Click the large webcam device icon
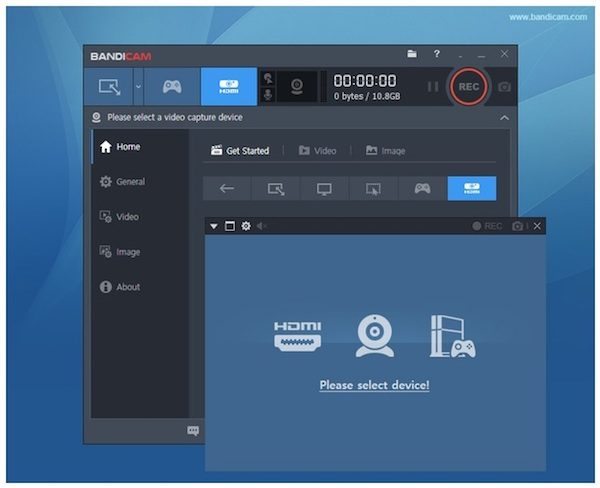Screen dimensions: 600x488 (x=375, y=336)
